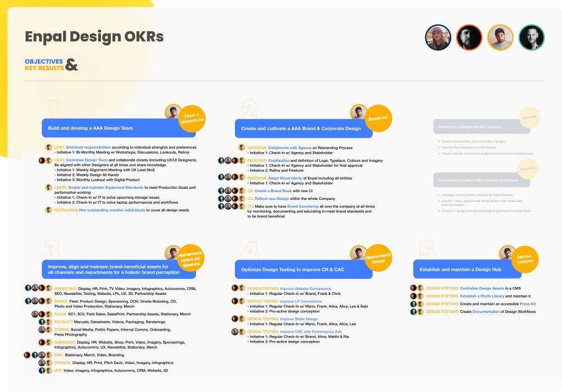Follow the 'Hire outstanding creative indidviduals' link
Viewport: 562px width, 392px height.
pyautogui.click(x=111, y=210)
